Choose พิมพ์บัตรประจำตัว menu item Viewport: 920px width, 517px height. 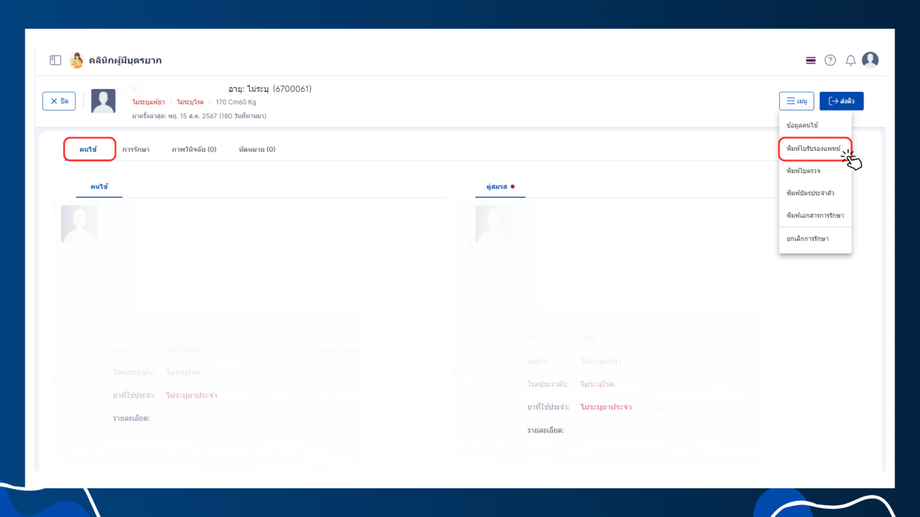pyautogui.click(x=815, y=193)
